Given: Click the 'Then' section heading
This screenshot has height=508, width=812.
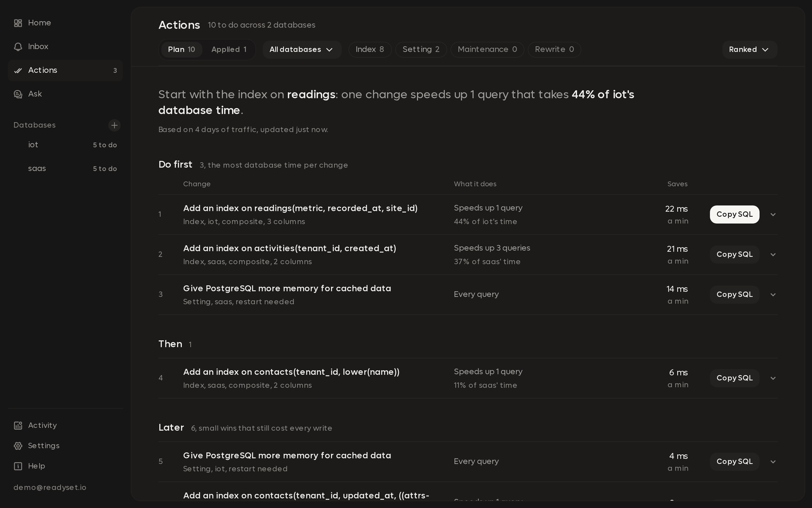Looking at the screenshot, I should (170, 344).
